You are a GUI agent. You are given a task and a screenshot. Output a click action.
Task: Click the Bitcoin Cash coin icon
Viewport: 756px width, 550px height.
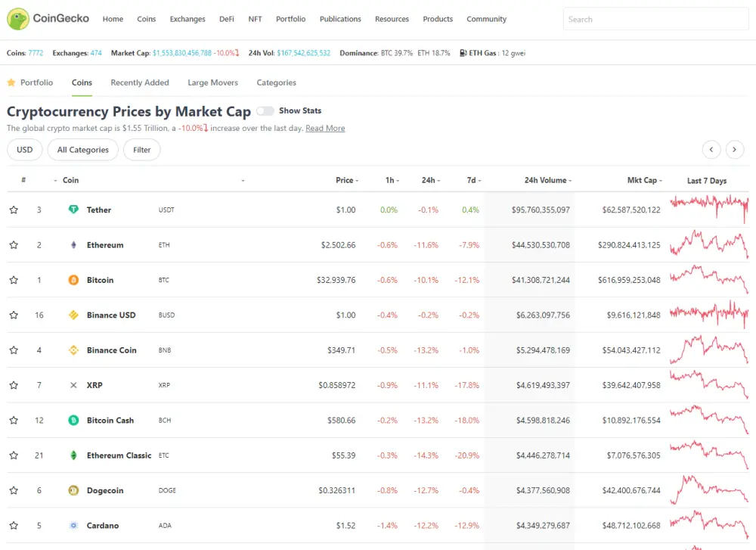coord(73,420)
